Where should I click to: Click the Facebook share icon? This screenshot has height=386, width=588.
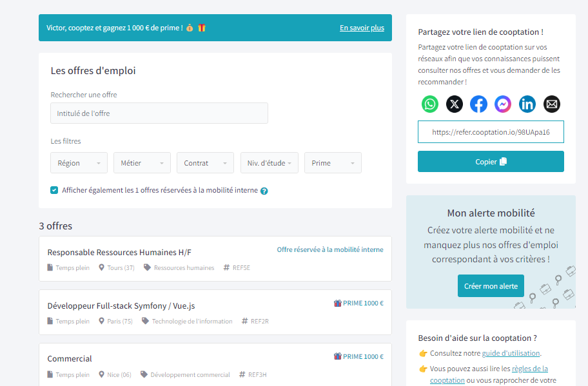(478, 104)
